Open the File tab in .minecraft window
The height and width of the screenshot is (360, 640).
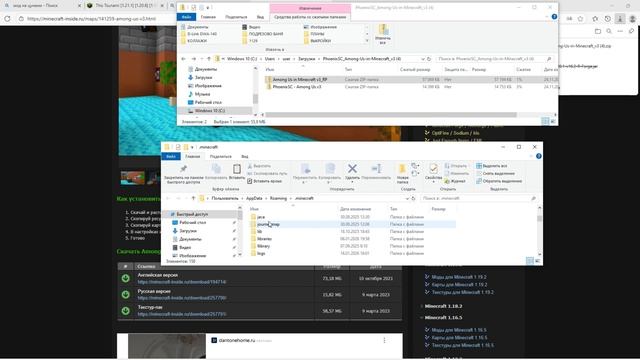[x=171, y=156]
